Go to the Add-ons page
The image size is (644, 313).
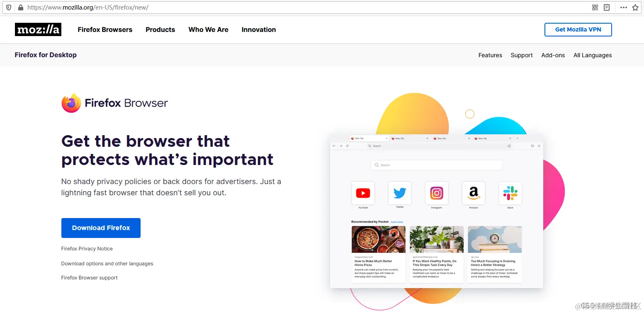[x=553, y=55]
